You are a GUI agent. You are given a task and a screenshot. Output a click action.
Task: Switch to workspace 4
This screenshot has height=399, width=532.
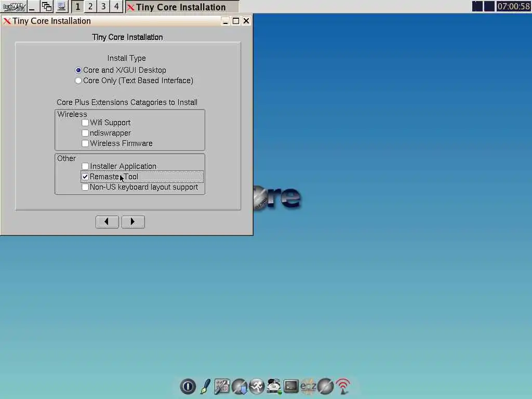(x=116, y=6)
